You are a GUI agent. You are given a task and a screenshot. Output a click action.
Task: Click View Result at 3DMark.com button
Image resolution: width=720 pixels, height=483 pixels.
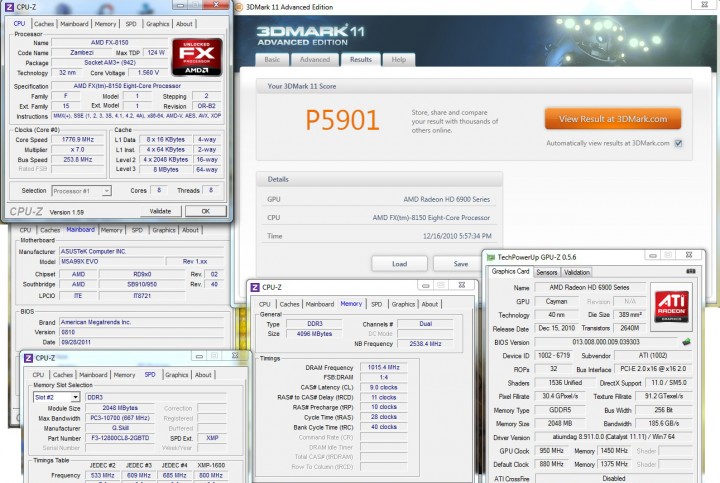coord(613,119)
